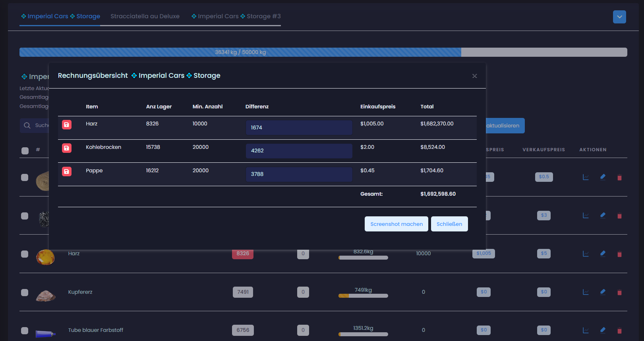Click the Differenz field for Harz
Image resolution: width=644 pixels, height=341 pixels.
[x=299, y=127]
